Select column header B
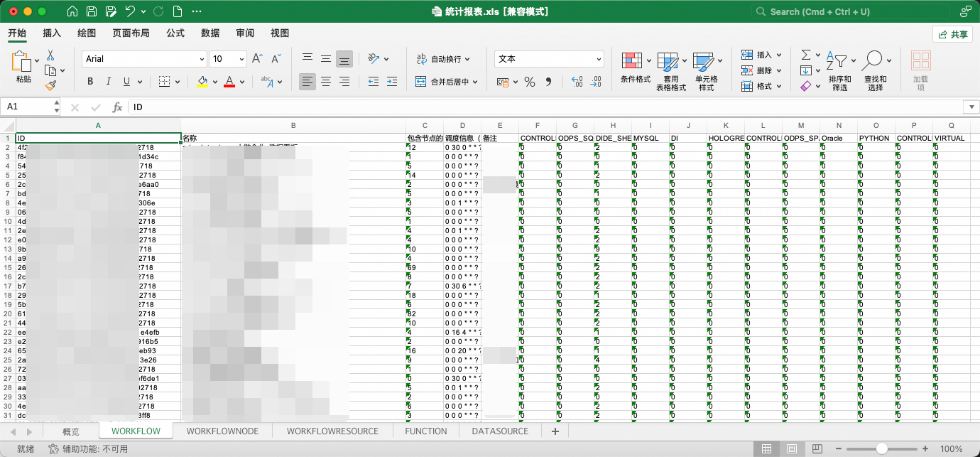980x457 pixels. click(293, 125)
